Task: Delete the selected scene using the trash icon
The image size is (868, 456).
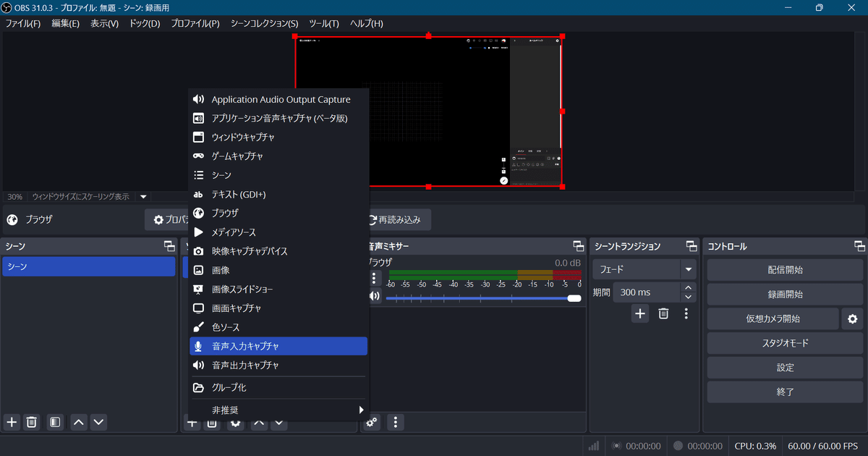Action: tap(32, 422)
